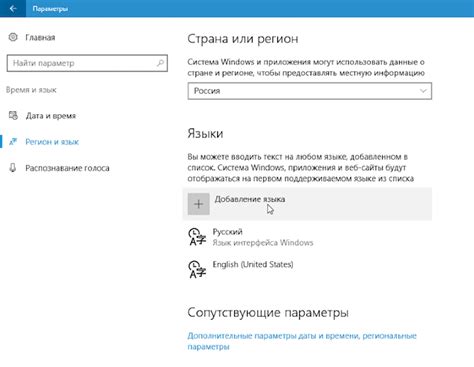Click the magnifier icon in the search box
Screen dimensions: 474x367
click(160, 63)
